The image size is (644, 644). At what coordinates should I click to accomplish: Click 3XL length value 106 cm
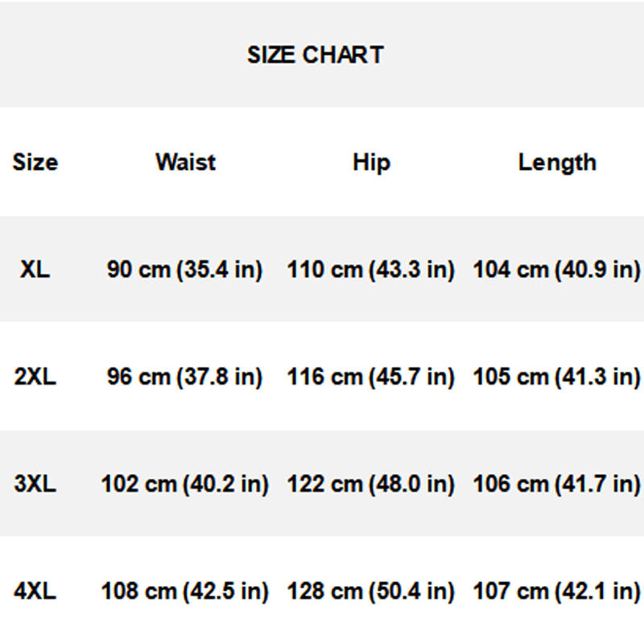[557, 484]
